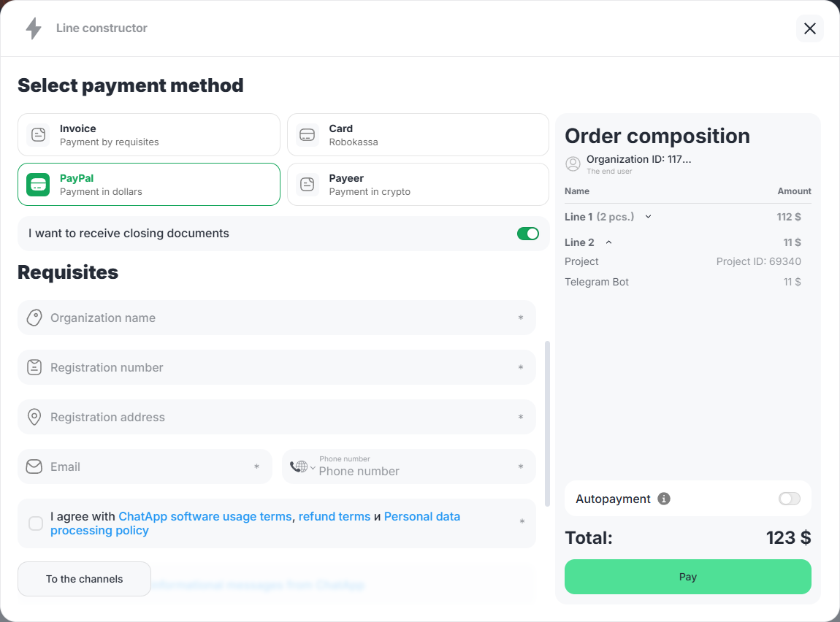This screenshot has width=840, height=622.
Task: Click the envelope icon in Email field
Action: click(34, 466)
